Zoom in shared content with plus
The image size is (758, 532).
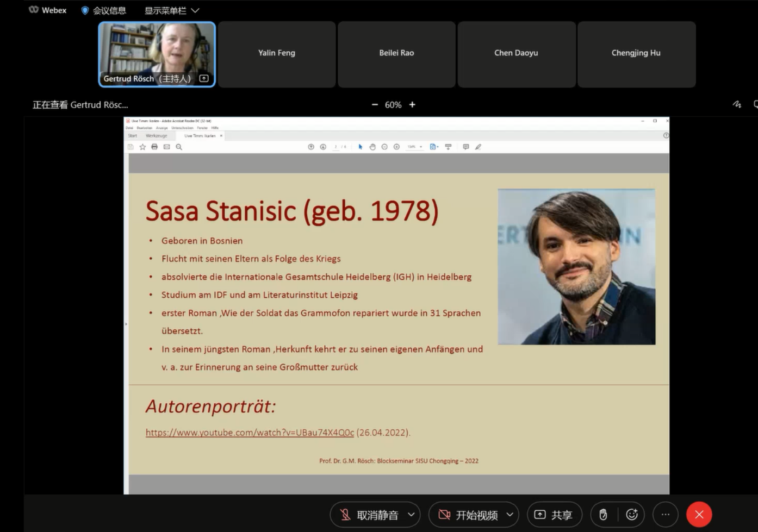click(412, 104)
